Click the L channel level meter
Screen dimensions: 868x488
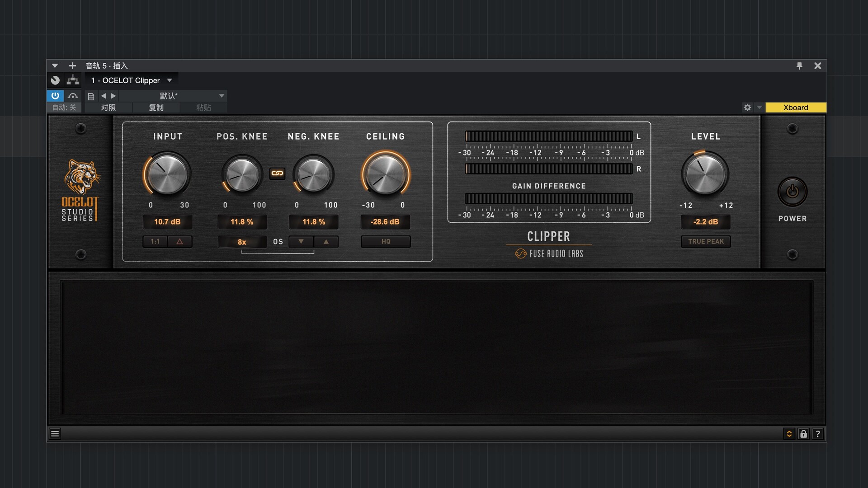click(x=549, y=136)
